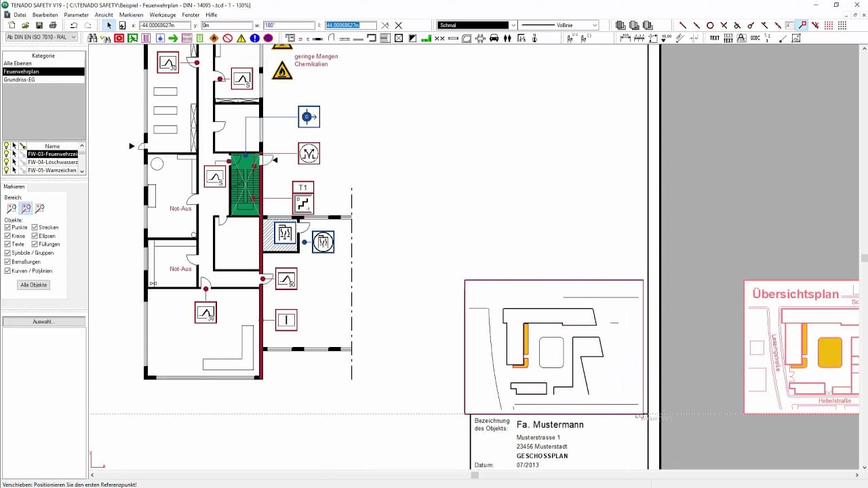
Task: Uncheck the Punkte checkbox
Action: 7,228
